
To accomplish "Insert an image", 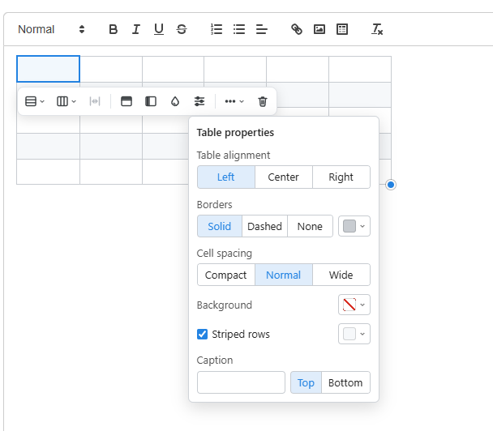I will [319, 29].
